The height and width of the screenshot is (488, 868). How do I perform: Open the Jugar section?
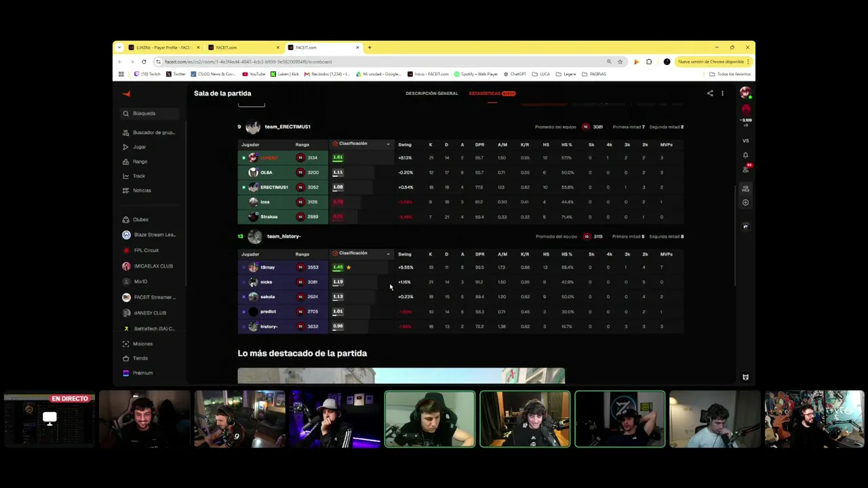pyautogui.click(x=134, y=147)
